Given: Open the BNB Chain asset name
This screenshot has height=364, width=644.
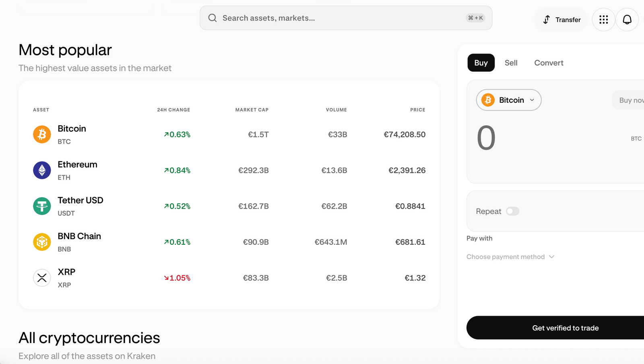Looking at the screenshot, I should click(x=79, y=236).
